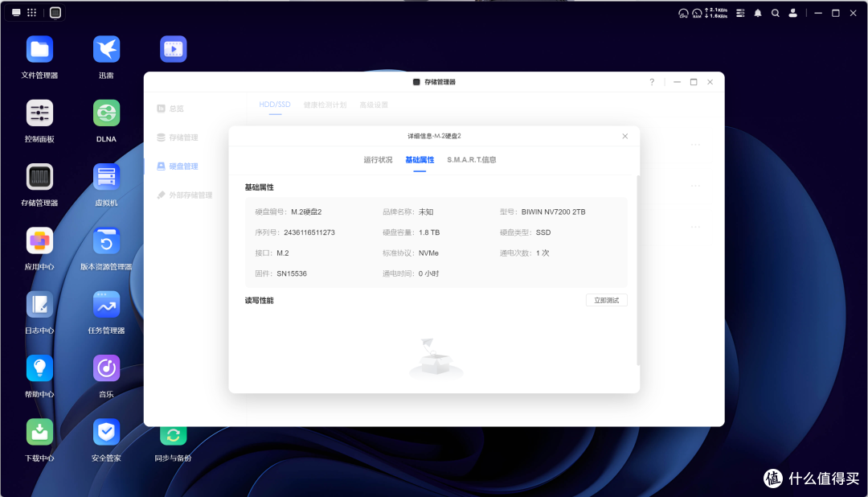Switch to the 健康检测计划 tab
This screenshot has height=497, width=868.
point(325,105)
